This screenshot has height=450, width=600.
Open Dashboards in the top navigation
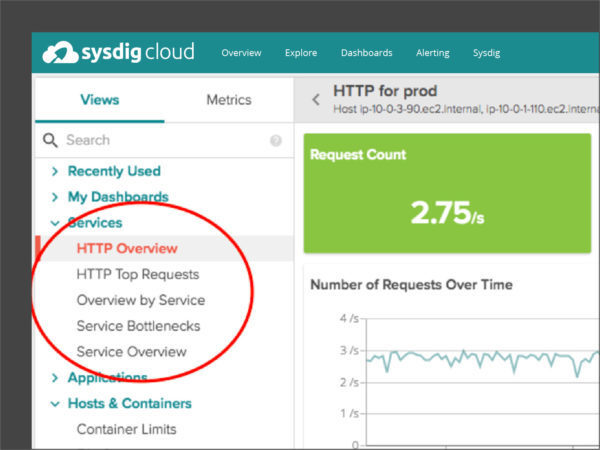coord(367,53)
